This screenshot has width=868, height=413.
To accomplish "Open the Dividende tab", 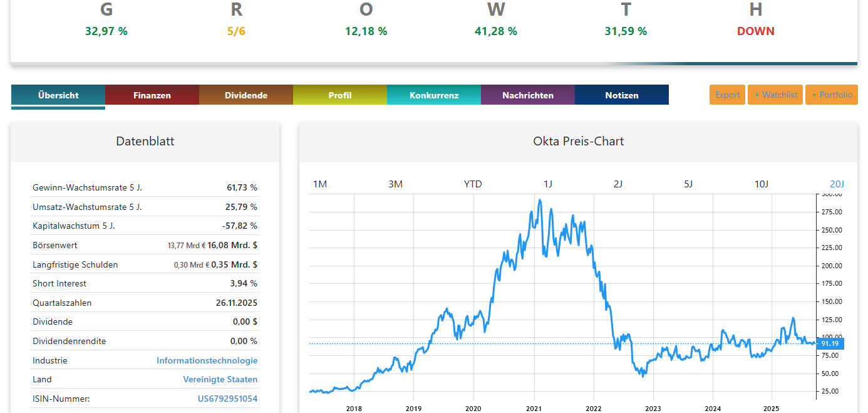I will click(x=246, y=95).
